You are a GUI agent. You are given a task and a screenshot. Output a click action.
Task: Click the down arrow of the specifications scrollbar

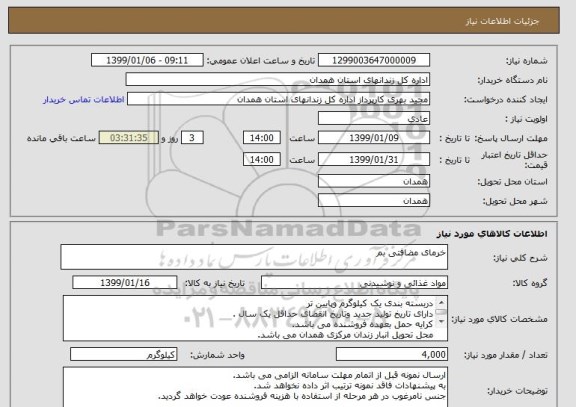(x=441, y=321)
